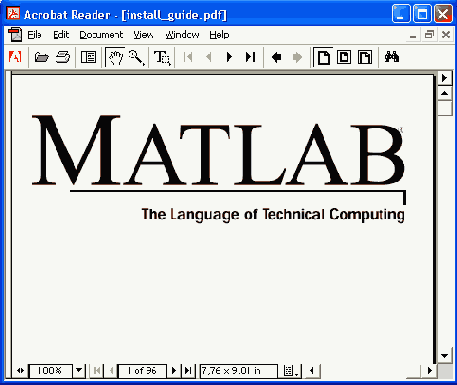Open the File menu
This screenshot has height=385, width=457.
point(34,35)
